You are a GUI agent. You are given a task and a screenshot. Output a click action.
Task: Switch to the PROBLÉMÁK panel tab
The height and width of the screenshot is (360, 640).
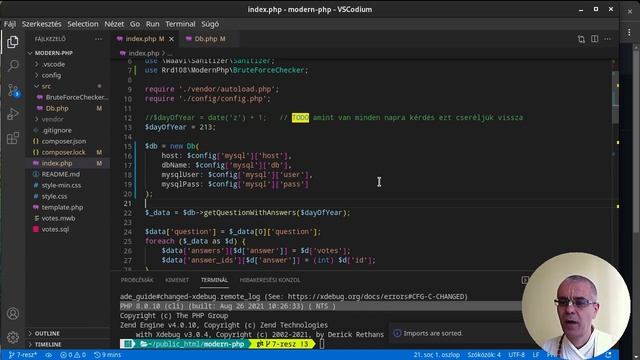[x=137, y=280]
